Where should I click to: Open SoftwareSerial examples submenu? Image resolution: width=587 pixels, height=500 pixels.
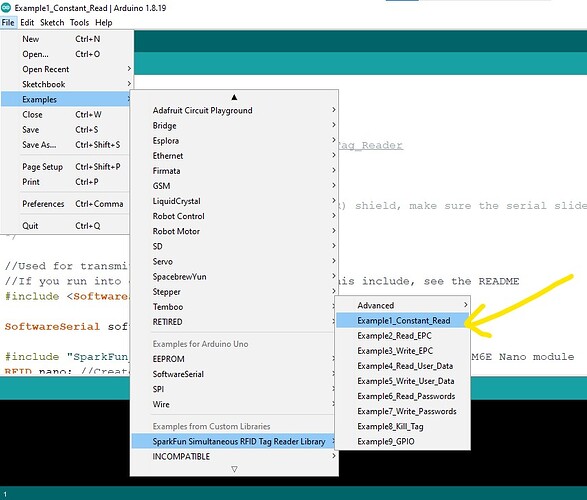(234, 374)
